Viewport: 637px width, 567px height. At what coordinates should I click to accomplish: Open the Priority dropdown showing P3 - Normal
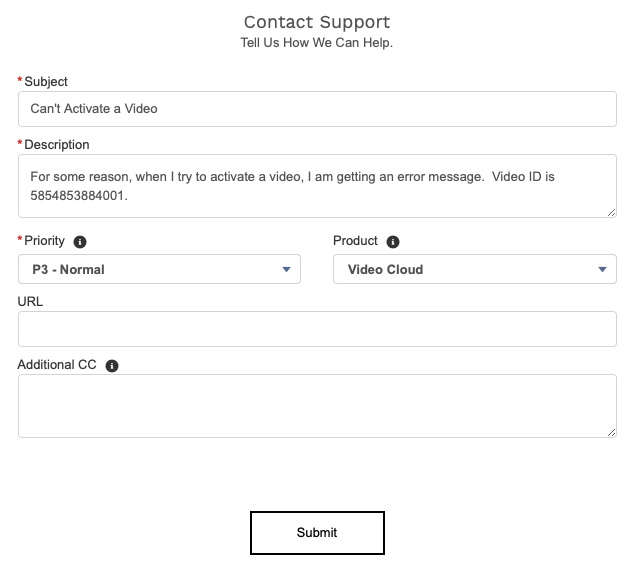pyautogui.click(x=160, y=269)
